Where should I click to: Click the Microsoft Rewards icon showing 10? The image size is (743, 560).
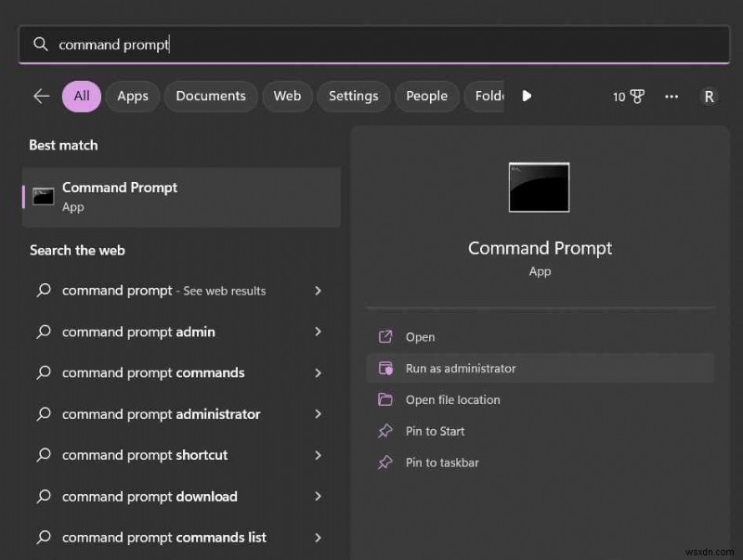click(629, 96)
